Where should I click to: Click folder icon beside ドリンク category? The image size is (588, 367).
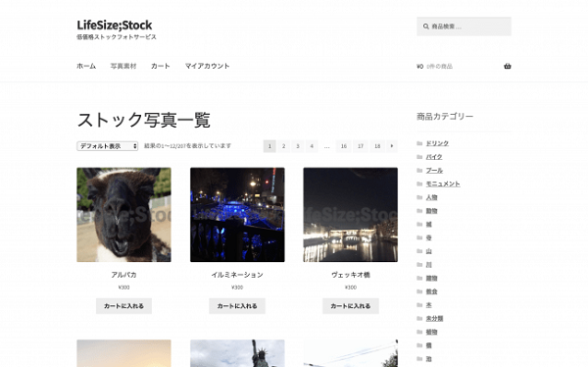(419, 143)
